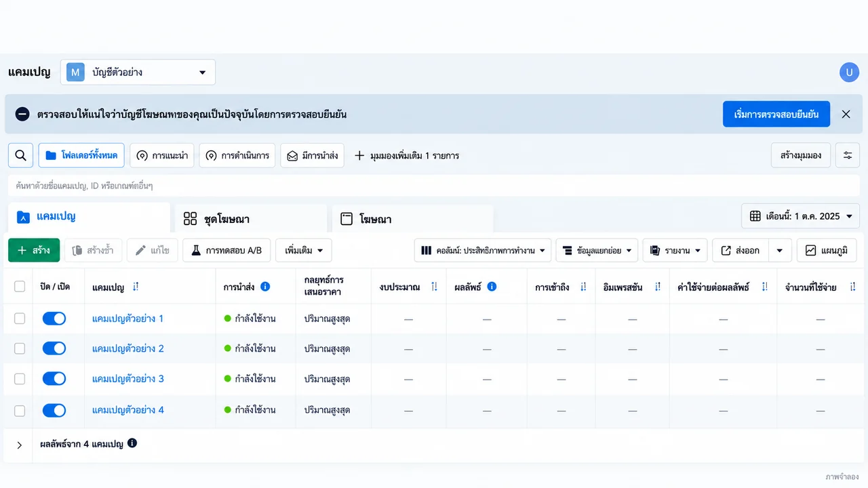
Task: Select the โฟลเดอร์ทั้งหมด view
Action: pyautogui.click(x=82, y=155)
